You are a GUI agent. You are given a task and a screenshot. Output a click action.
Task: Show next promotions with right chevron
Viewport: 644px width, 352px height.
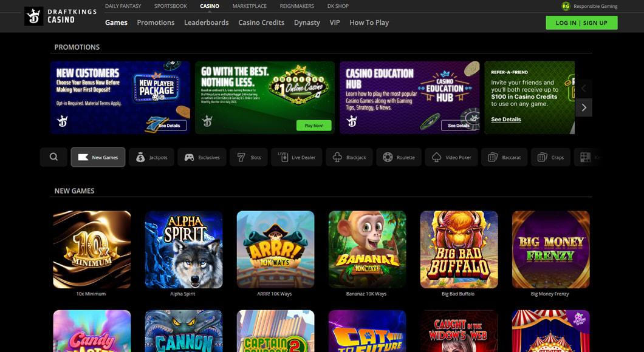tap(583, 107)
